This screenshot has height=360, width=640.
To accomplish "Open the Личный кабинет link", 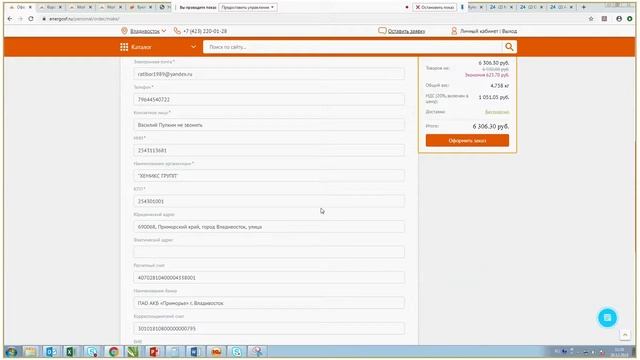I will 479,31.
